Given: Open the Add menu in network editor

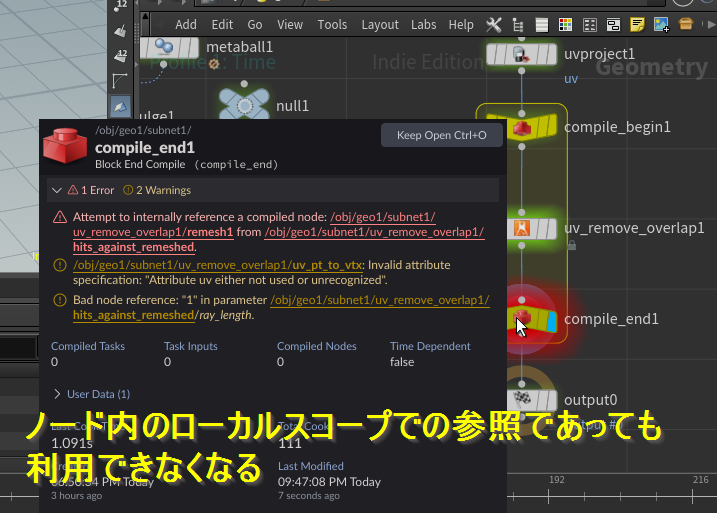Looking at the screenshot, I should pos(186,25).
